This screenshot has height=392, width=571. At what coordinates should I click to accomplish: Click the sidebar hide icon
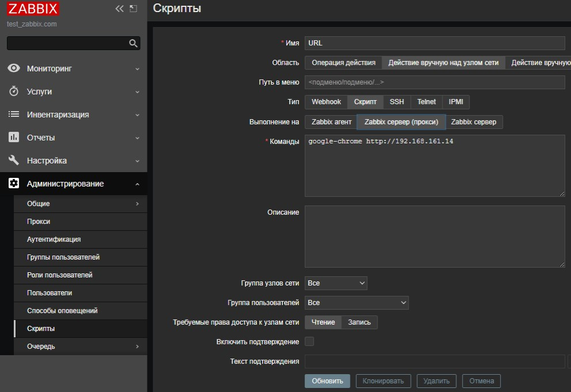coord(134,9)
